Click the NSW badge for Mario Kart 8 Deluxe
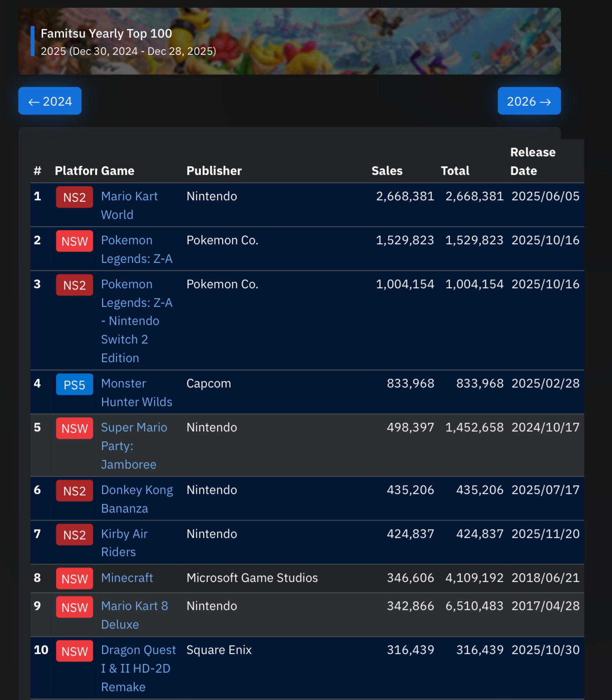 [74, 607]
